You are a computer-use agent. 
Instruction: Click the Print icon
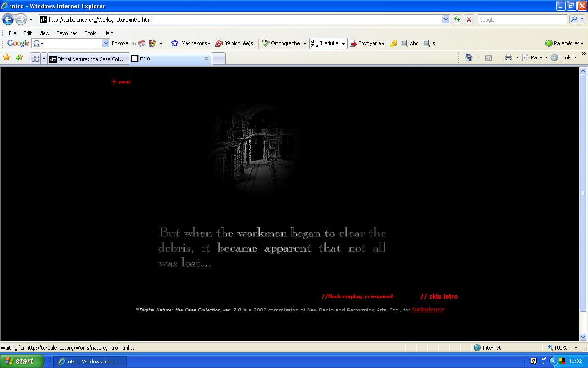click(508, 57)
